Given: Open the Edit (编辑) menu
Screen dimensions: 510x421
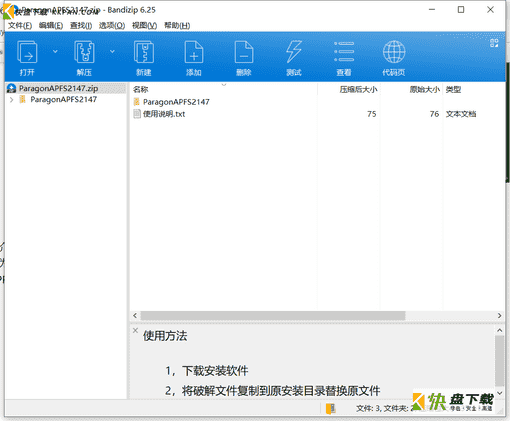Looking at the screenshot, I should [x=51, y=26].
